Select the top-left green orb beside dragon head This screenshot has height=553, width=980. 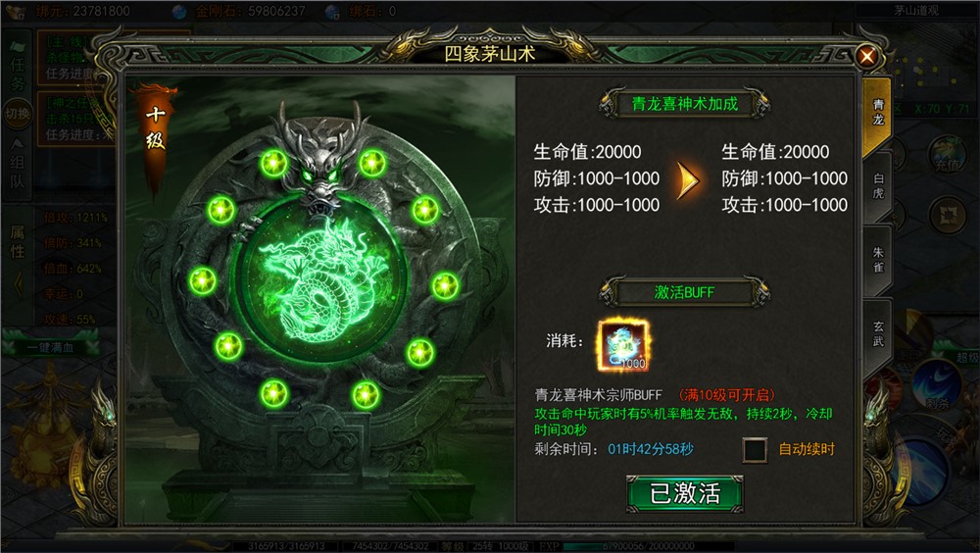pyautogui.click(x=273, y=164)
